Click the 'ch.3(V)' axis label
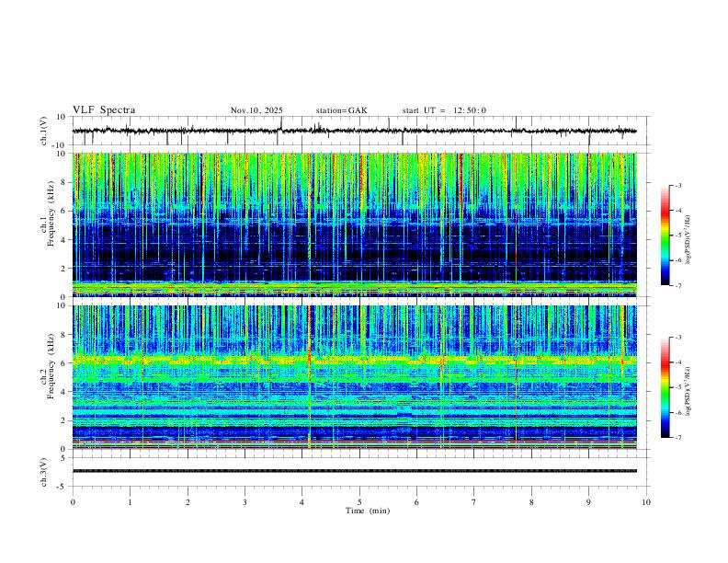Screen dimensions: 728x563 44,472
